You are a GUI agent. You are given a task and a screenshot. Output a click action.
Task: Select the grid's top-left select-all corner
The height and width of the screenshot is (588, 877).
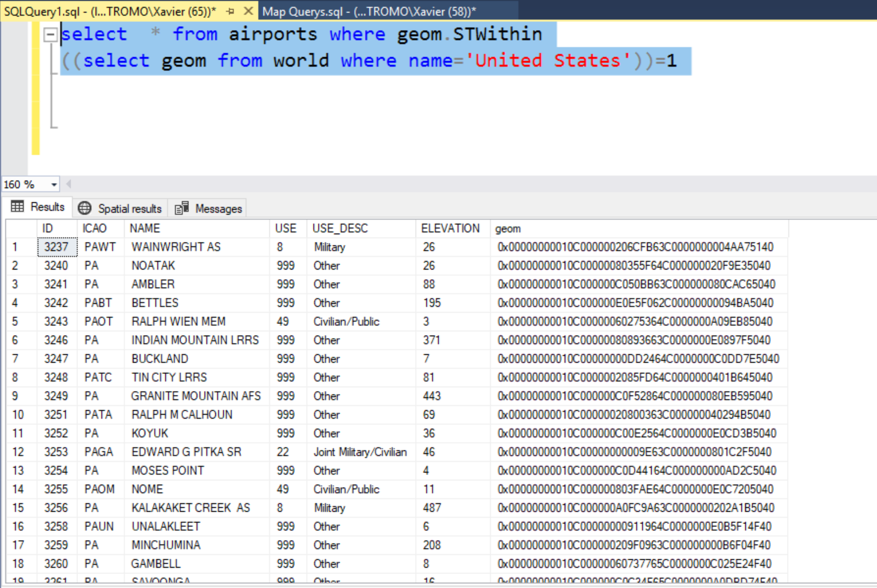(21, 228)
